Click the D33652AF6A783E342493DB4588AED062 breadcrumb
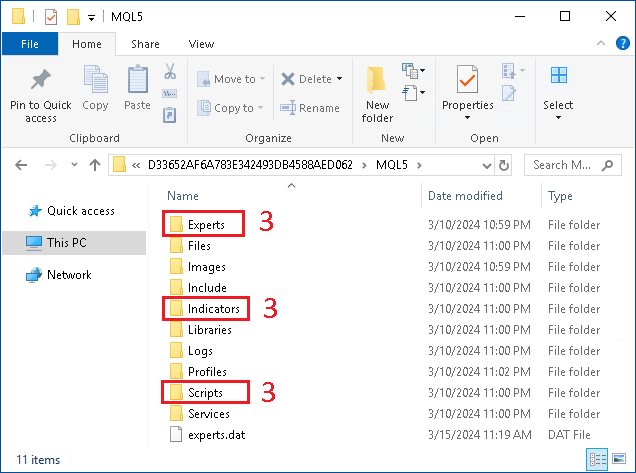The width and height of the screenshot is (636, 473). pos(250,165)
